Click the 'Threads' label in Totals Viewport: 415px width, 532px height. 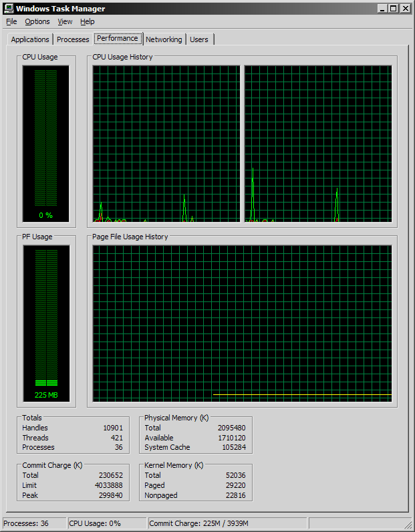click(x=35, y=438)
